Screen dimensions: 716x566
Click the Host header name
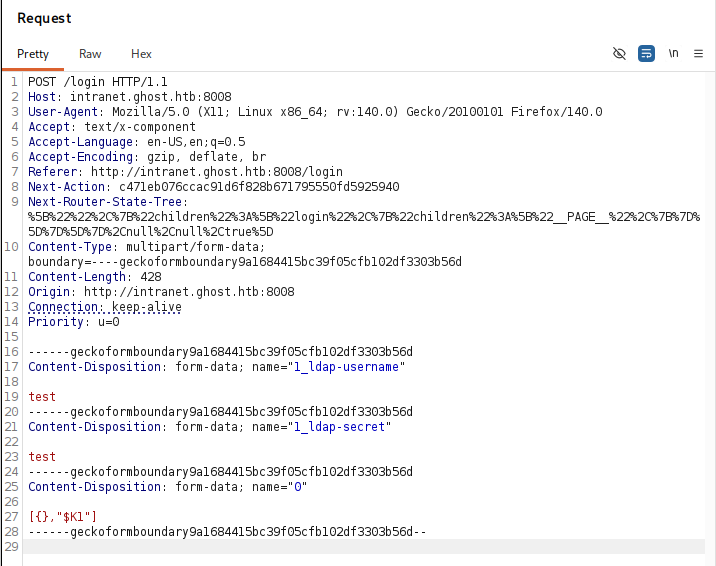(42, 97)
